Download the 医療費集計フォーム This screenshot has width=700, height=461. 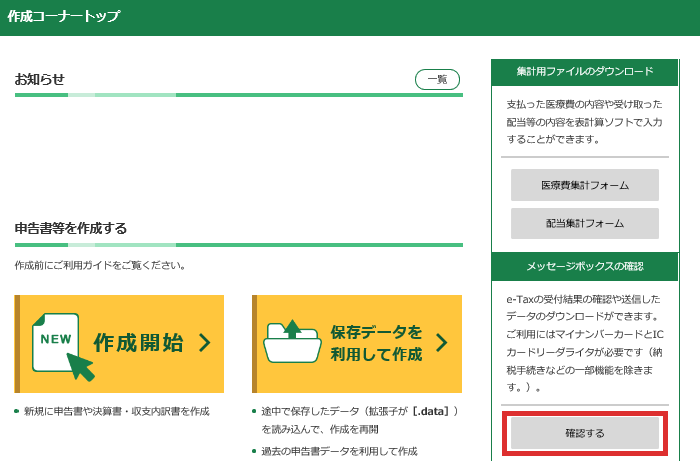click(584, 185)
